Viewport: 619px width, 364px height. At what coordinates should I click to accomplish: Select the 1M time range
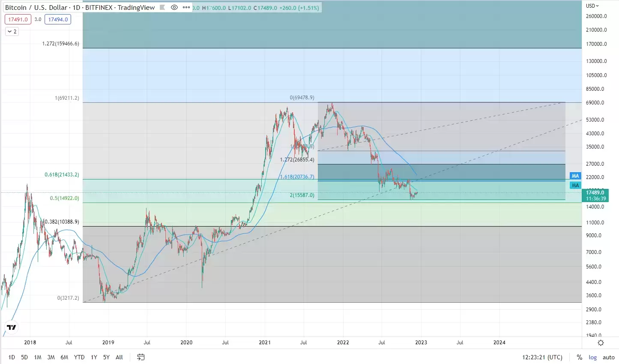point(38,357)
